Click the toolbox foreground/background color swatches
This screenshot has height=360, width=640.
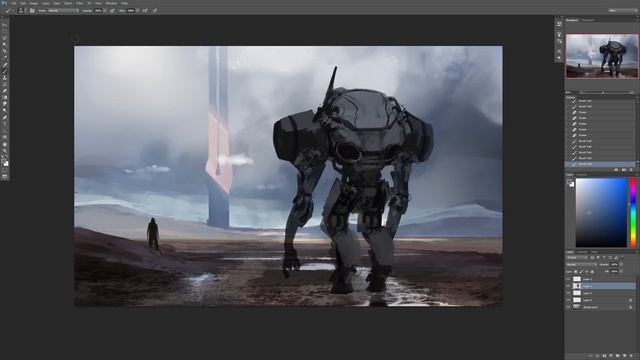(x=5, y=163)
